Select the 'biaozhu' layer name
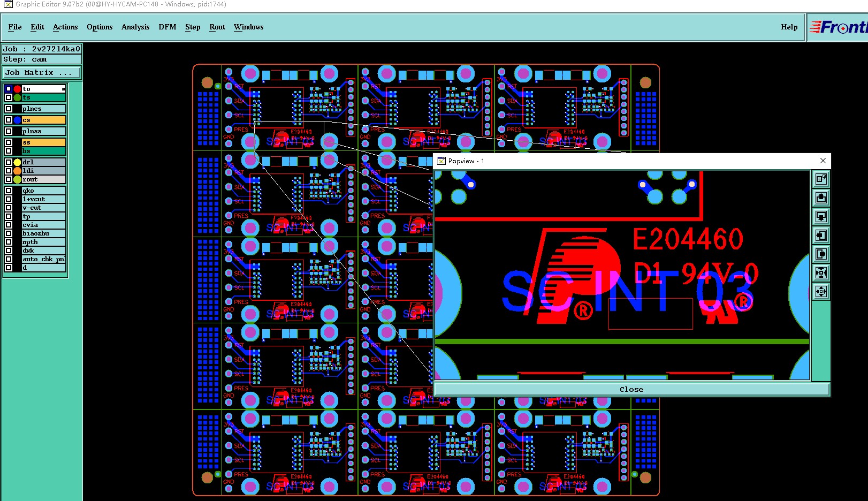This screenshot has width=868, height=501. click(43, 233)
